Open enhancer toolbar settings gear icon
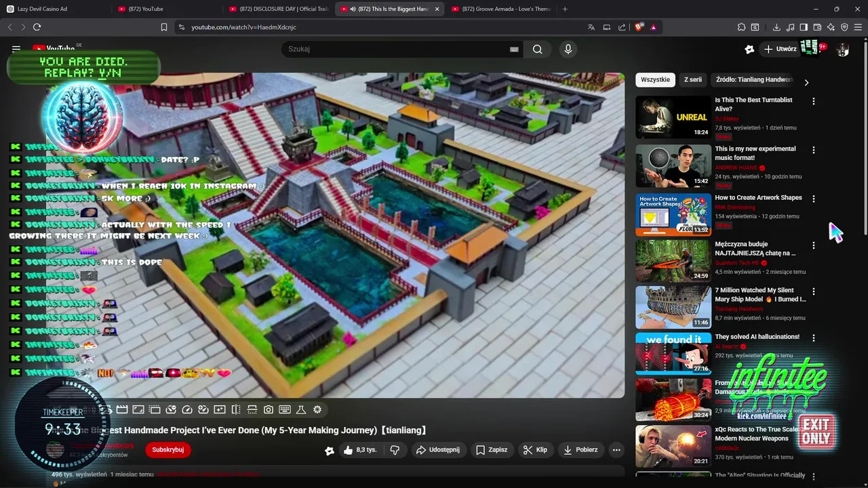Screen dimensions: 868x488 pos(317,409)
